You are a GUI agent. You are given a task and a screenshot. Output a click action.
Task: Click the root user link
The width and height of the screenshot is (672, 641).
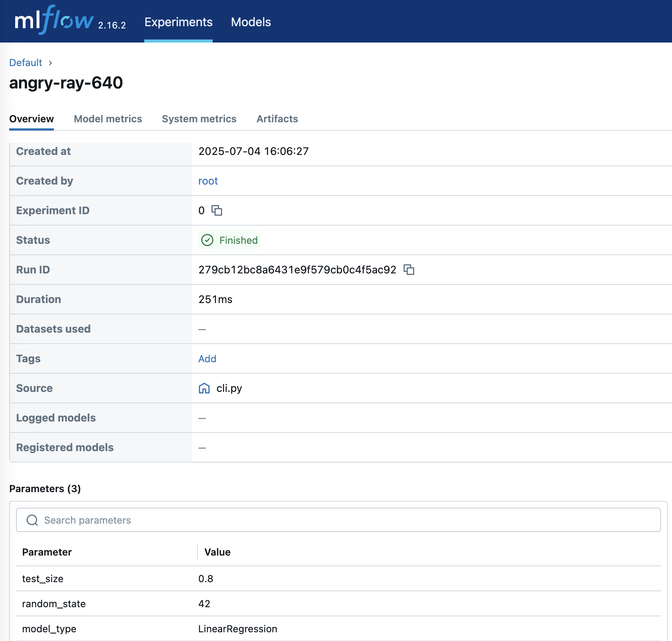(x=208, y=181)
